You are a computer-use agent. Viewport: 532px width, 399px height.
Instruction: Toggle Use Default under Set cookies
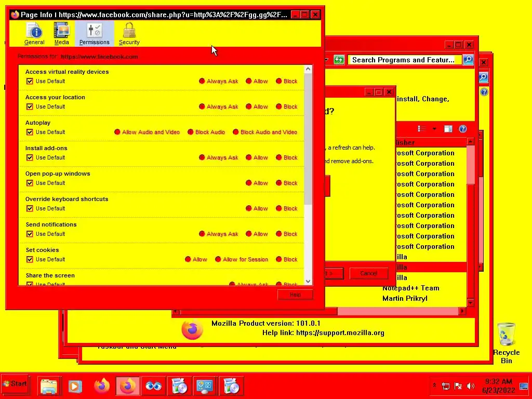[30, 259]
